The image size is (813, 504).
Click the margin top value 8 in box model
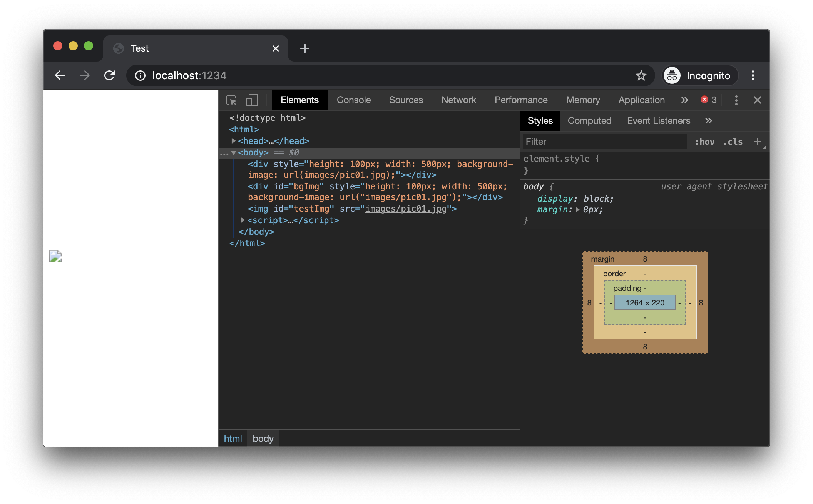coord(645,259)
